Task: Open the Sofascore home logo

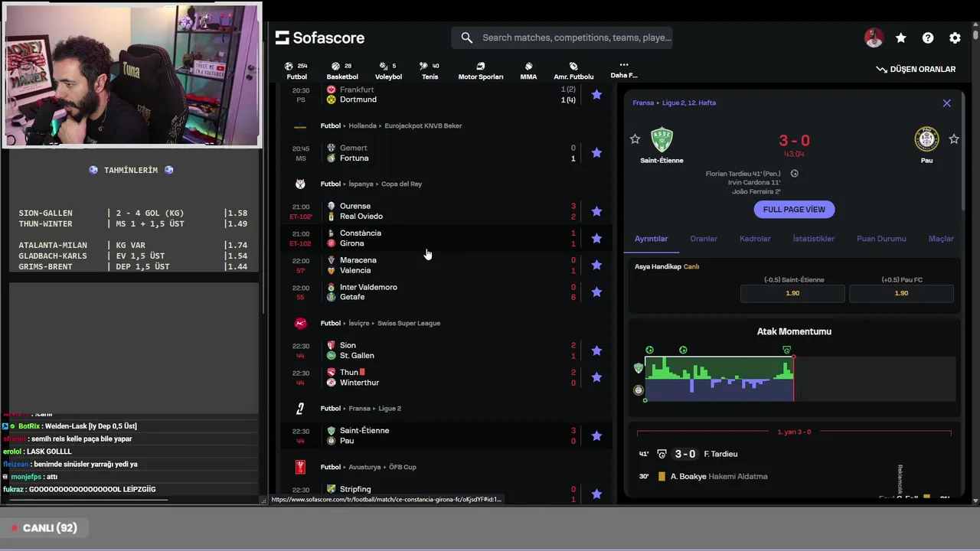Action: [x=320, y=37]
